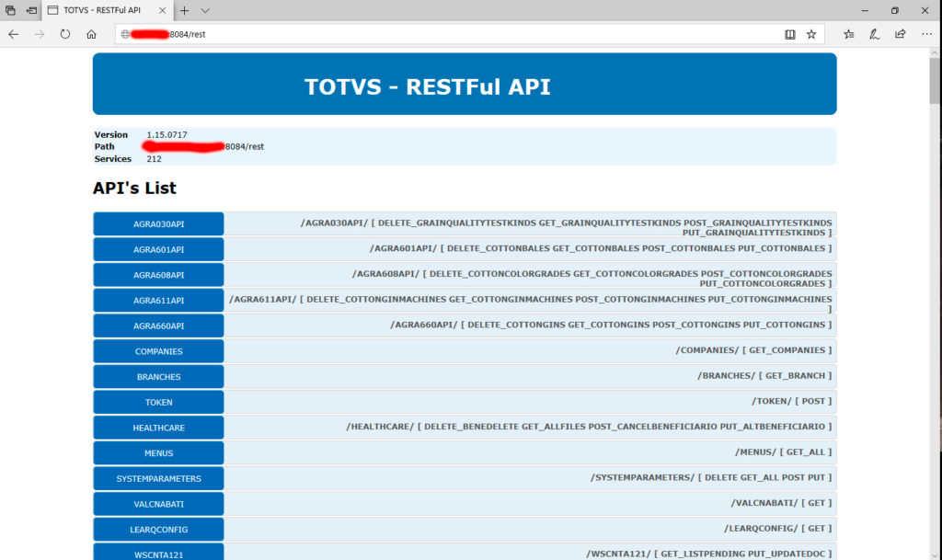
Task: Click the /COMPANIES/ [ GET_COMPANIES ] text
Action: (754, 350)
